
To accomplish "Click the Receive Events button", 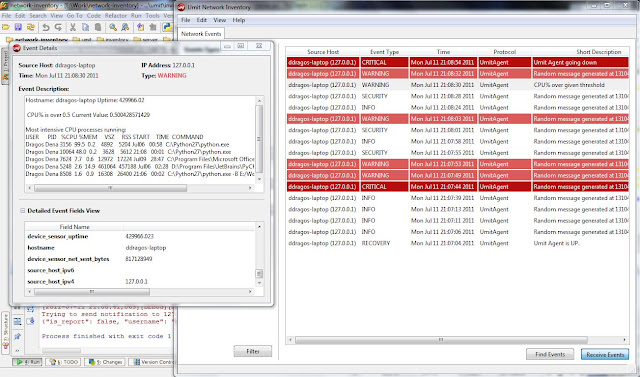I will click(605, 355).
